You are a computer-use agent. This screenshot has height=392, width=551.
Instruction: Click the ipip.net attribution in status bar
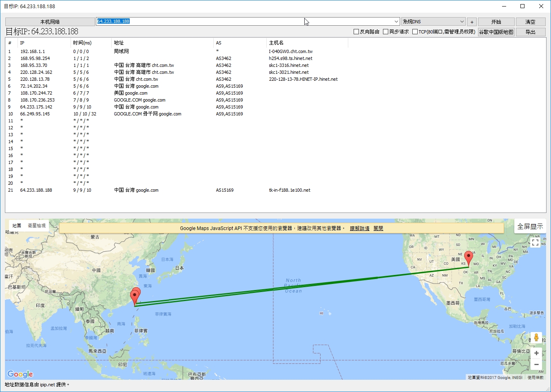point(47,385)
